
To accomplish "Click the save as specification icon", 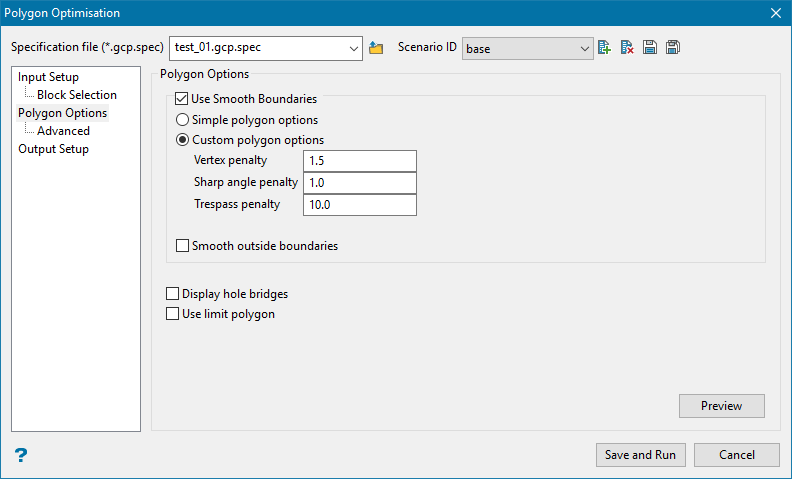I will 673,48.
